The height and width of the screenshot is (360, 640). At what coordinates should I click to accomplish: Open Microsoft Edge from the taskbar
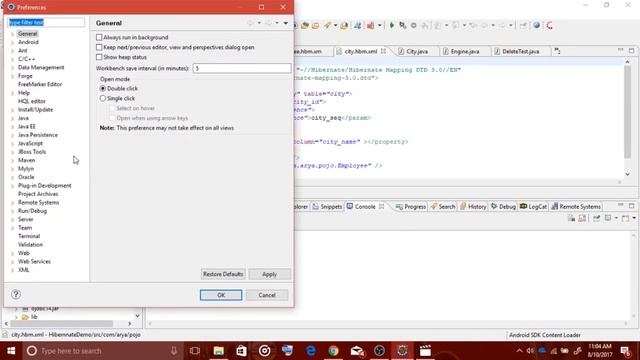[x=311, y=351]
